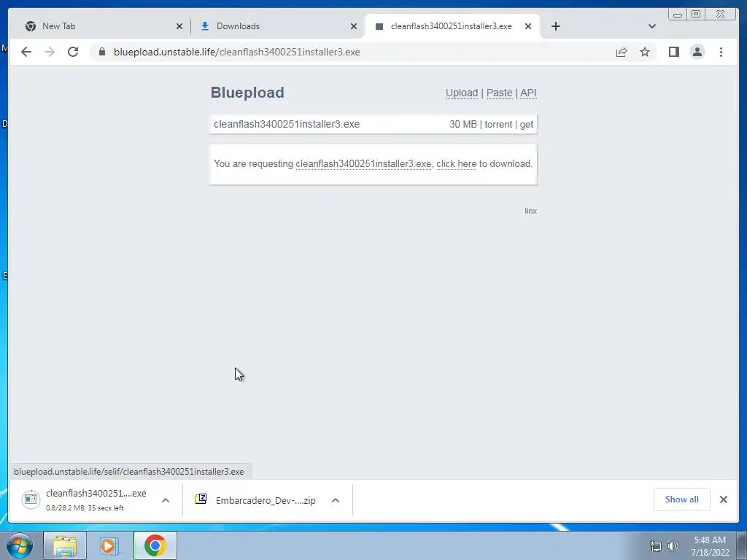View site info via padlock icon
Image resolution: width=747 pixels, height=560 pixels.
pos(101,52)
